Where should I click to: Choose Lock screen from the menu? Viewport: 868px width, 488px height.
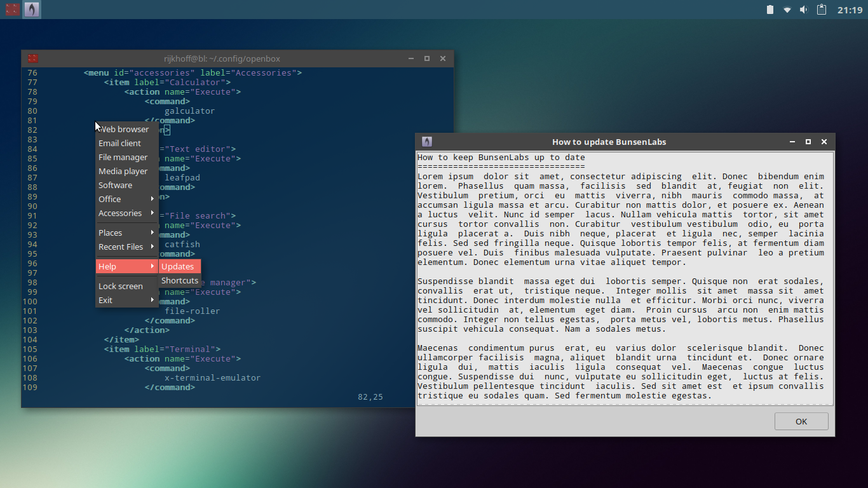pyautogui.click(x=126, y=286)
